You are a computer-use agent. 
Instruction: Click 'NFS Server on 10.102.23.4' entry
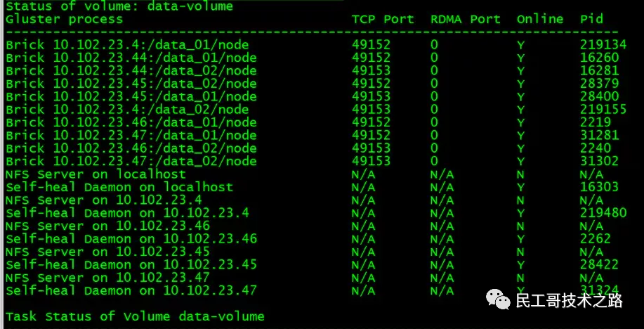[103, 200]
